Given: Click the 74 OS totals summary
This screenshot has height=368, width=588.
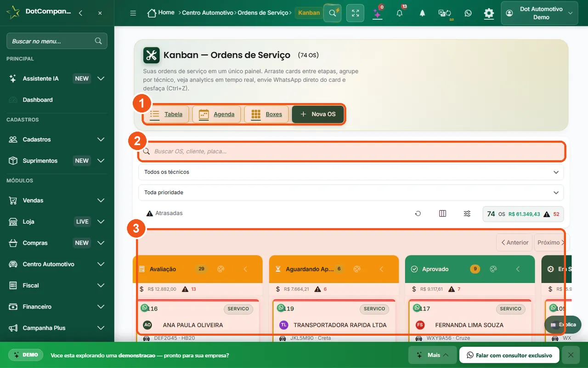Looking at the screenshot, I should click(523, 214).
